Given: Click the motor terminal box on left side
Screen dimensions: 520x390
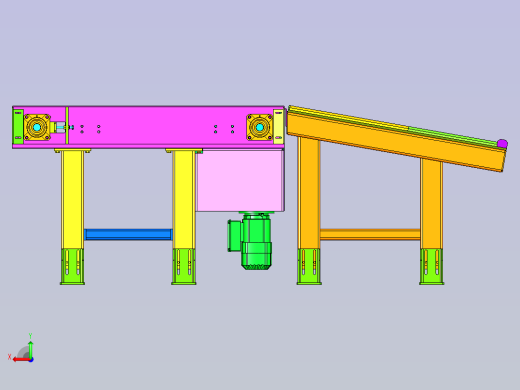Looking at the screenshot, I should (x=235, y=235).
